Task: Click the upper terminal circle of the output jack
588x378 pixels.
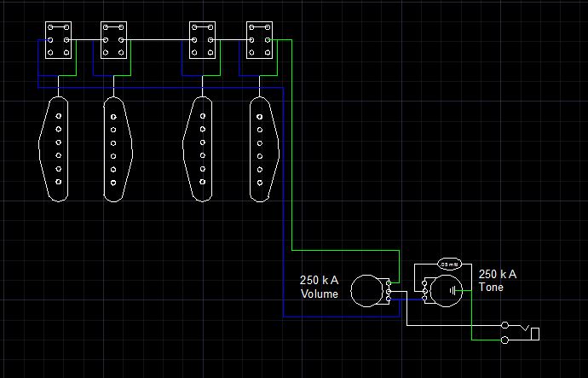Action: tap(505, 325)
